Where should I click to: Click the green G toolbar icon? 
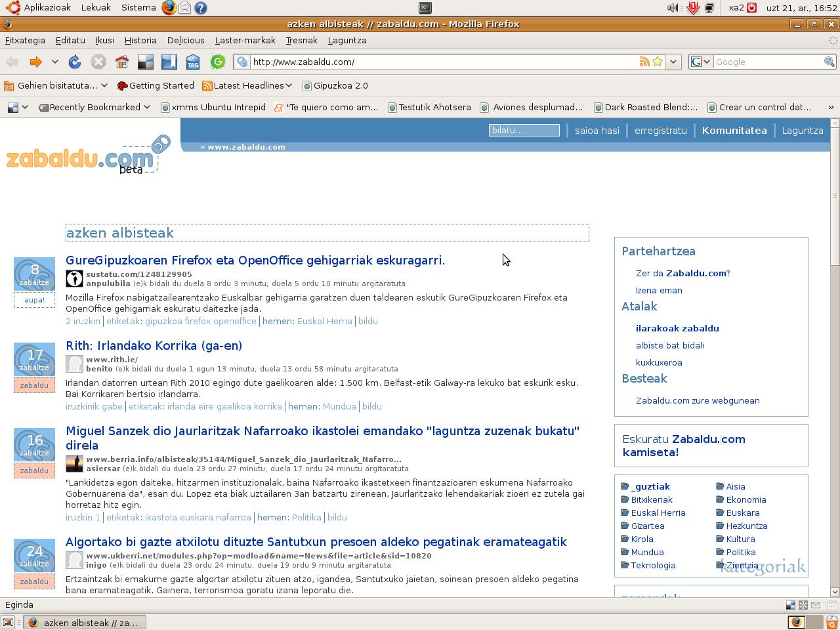click(217, 62)
